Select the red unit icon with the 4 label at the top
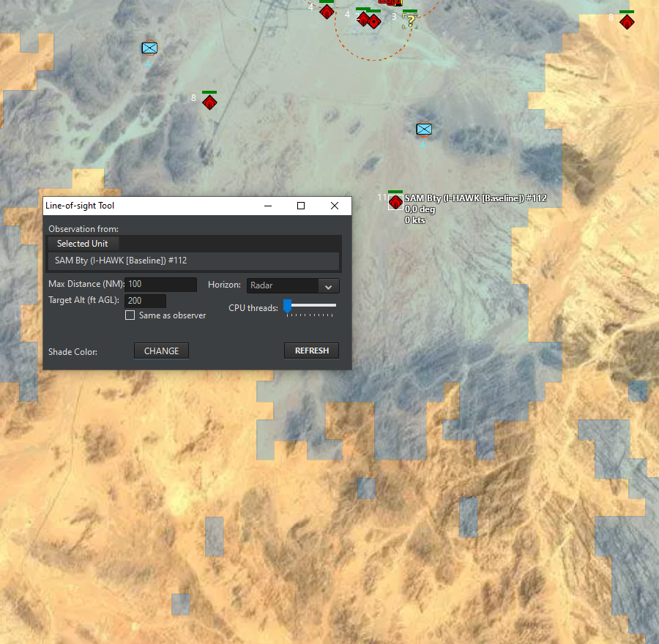 [327, 12]
